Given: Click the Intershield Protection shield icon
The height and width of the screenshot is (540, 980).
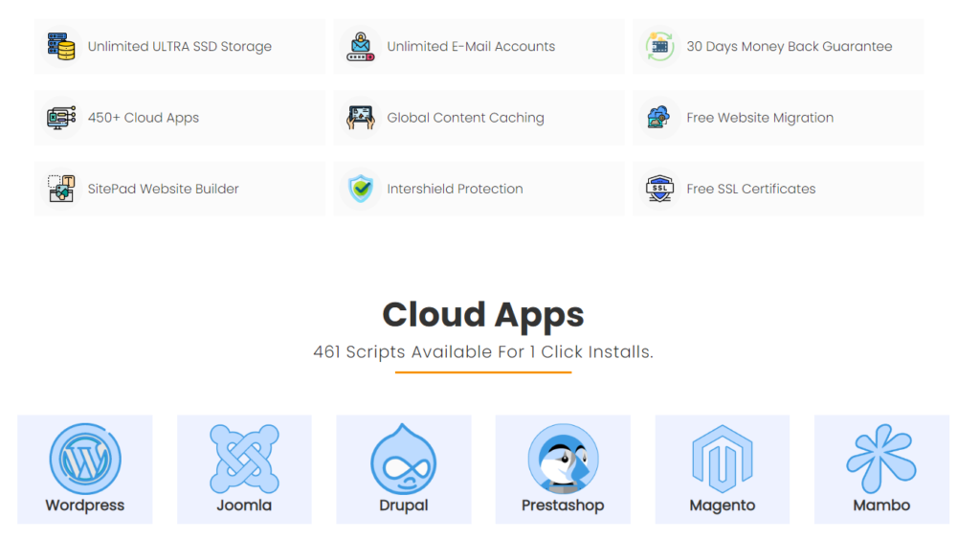Looking at the screenshot, I should [x=361, y=189].
